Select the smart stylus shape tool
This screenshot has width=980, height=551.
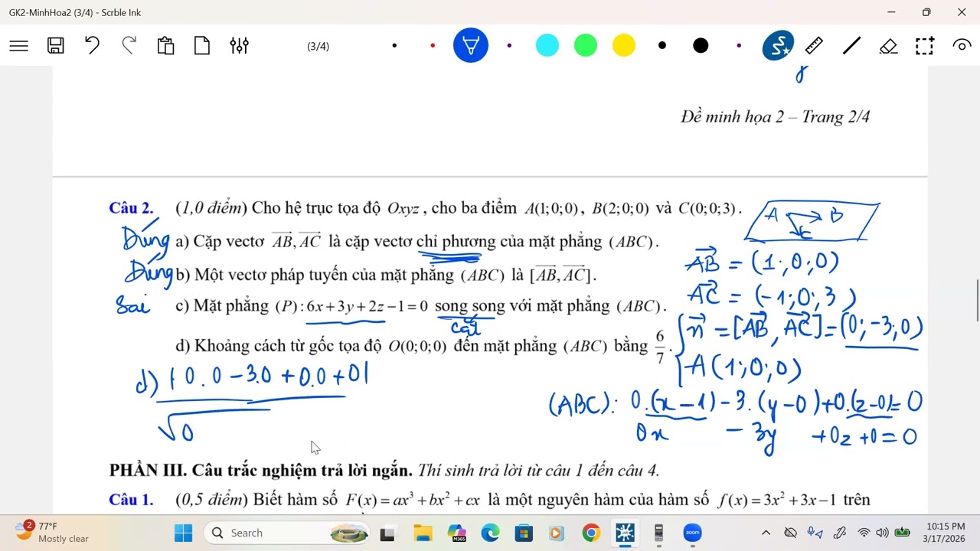[x=778, y=46]
